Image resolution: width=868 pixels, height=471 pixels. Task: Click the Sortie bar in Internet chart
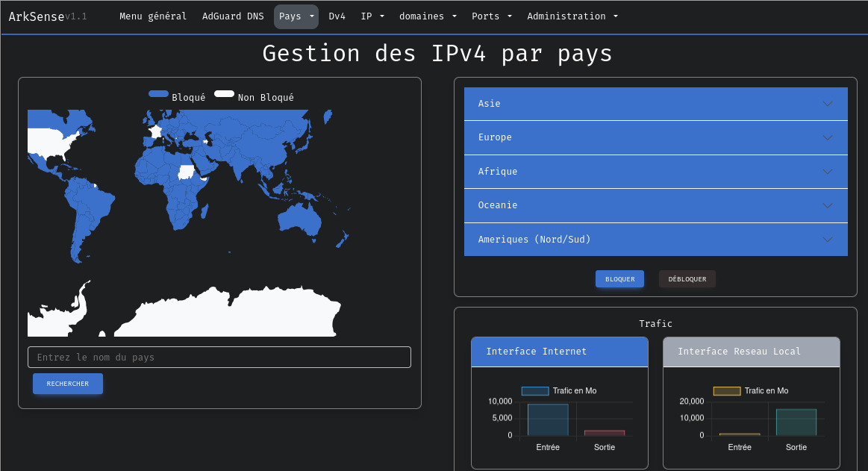(605, 433)
